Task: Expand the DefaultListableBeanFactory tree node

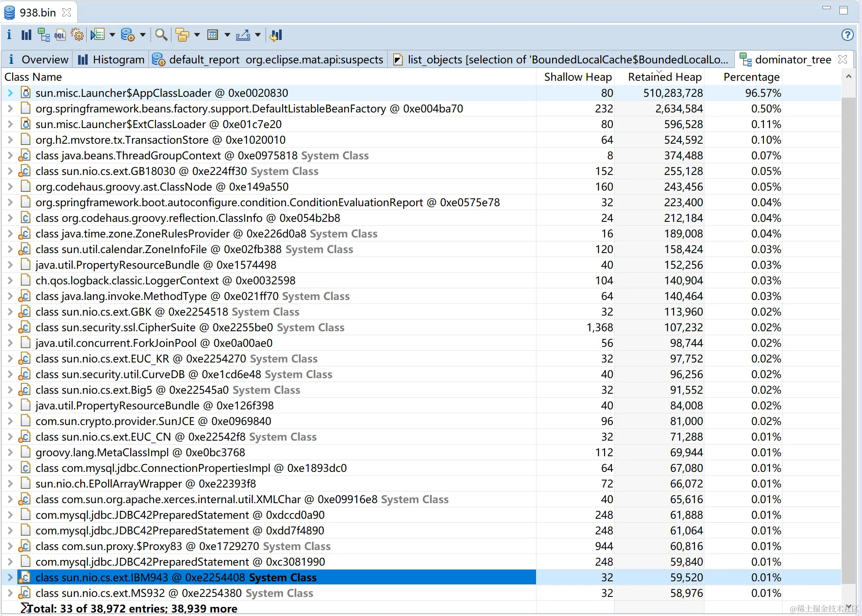Action: tap(10, 109)
